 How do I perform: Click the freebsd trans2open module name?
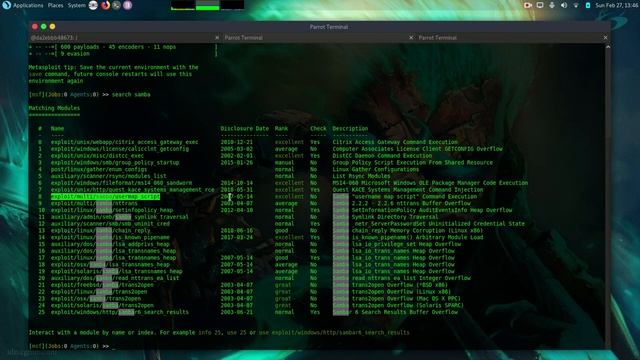tap(102, 285)
